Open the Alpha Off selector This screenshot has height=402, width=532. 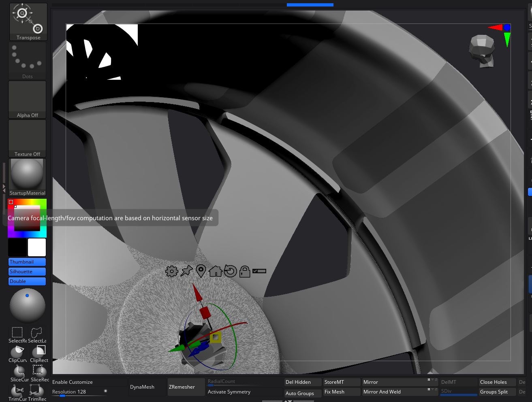tap(27, 99)
